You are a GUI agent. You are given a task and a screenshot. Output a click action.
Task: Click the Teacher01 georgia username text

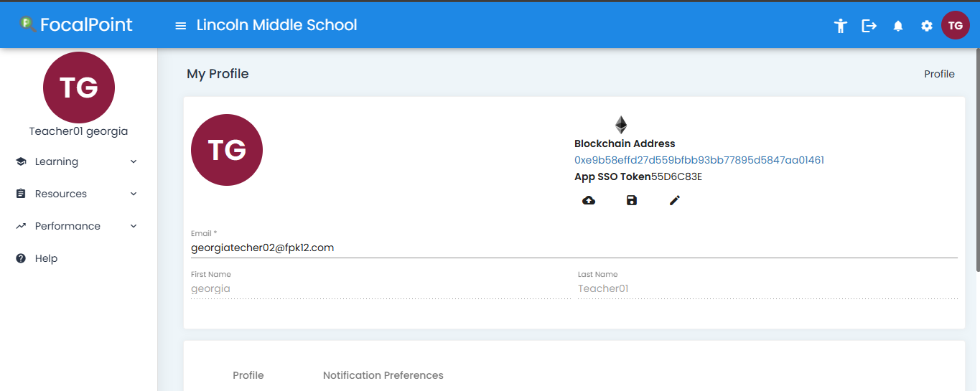point(79,131)
